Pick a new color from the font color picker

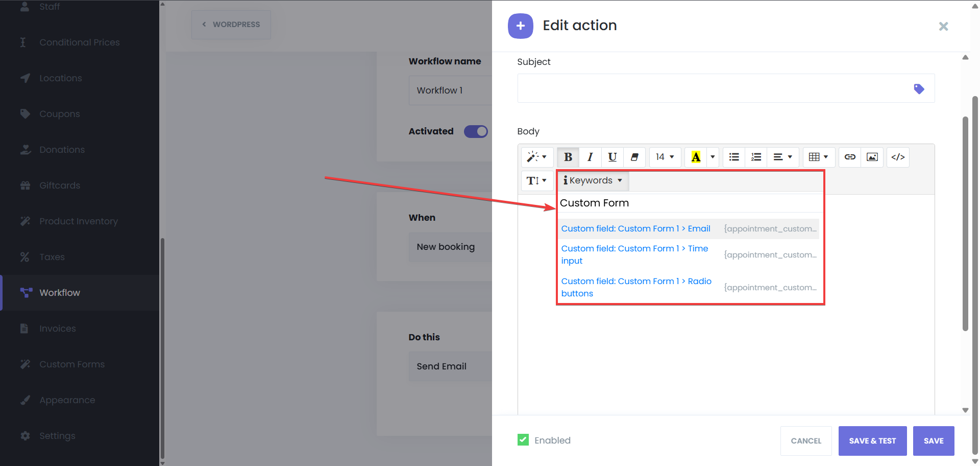click(713, 157)
